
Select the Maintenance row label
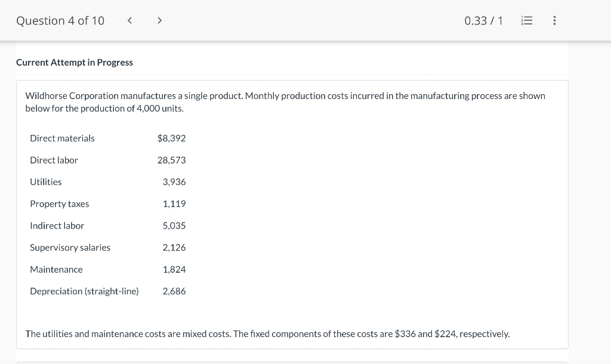(57, 269)
